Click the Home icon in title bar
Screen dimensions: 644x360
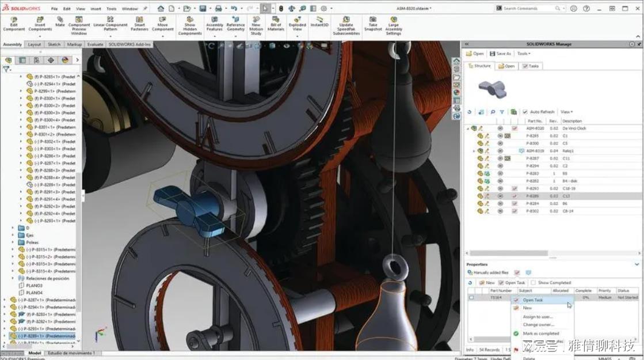pos(161,8)
